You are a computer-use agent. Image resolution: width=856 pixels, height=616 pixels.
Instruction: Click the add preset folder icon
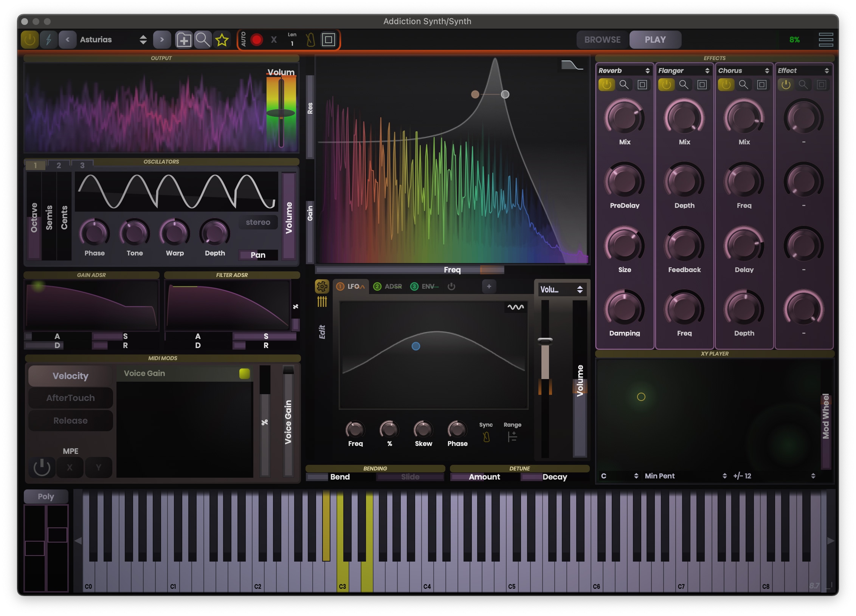coord(184,39)
